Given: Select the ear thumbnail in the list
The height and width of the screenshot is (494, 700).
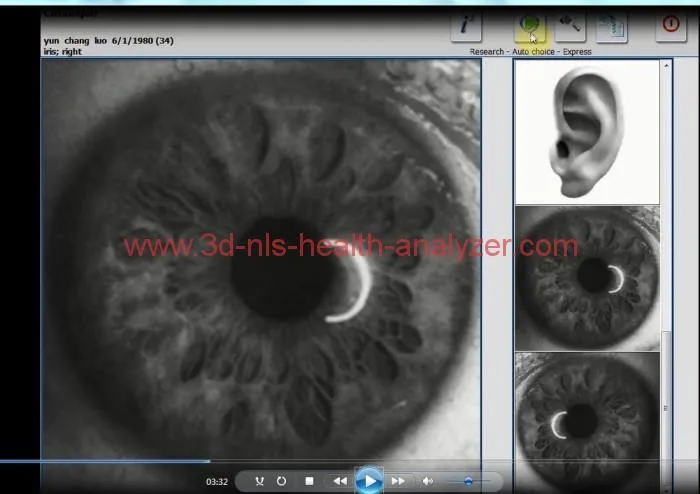Looking at the screenshot, I should 587,132.
